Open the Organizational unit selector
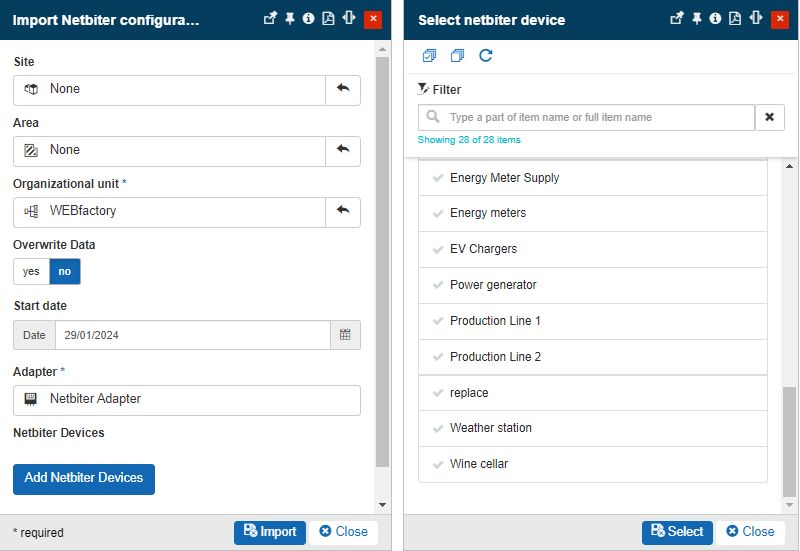This screenshot has width=800, height=551. coord(170,212)
